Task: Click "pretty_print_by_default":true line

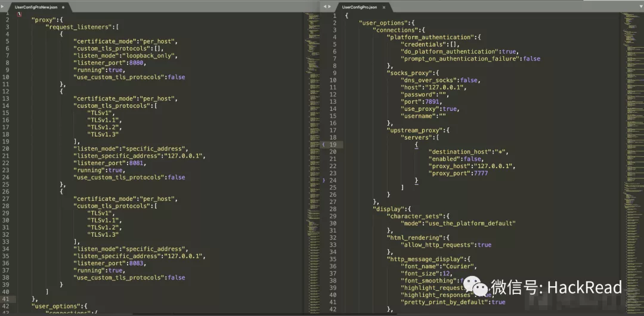Action: pyautogui.click(x=453, y=302)
